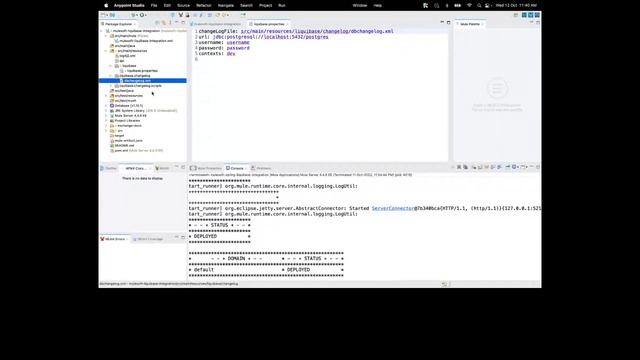Select the Mule Palette tab

point(470,24)
